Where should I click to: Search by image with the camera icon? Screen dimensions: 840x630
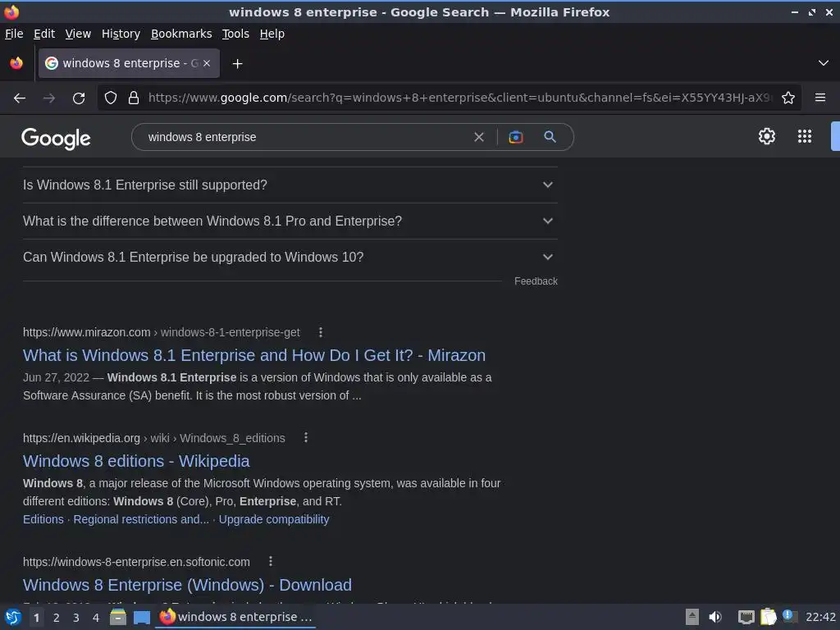(515, 137)
